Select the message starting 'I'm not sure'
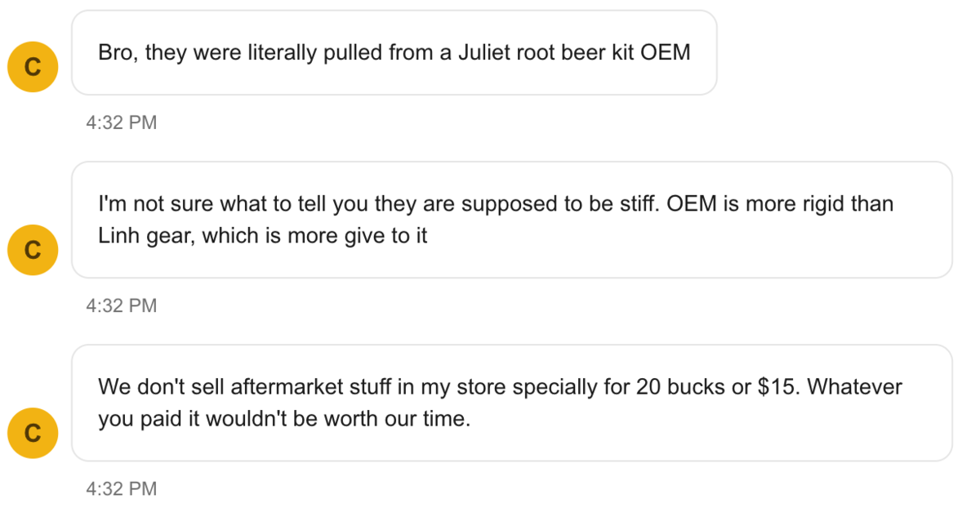Image resolution: width=980 pixels, height=508 pixels. 511,220
